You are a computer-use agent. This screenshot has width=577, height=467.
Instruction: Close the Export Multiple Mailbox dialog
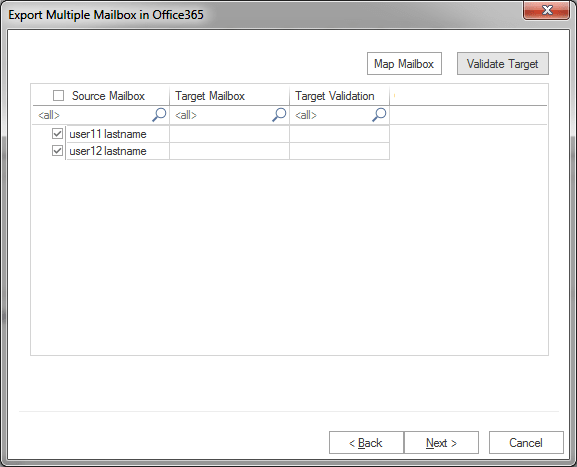point(546,10)
